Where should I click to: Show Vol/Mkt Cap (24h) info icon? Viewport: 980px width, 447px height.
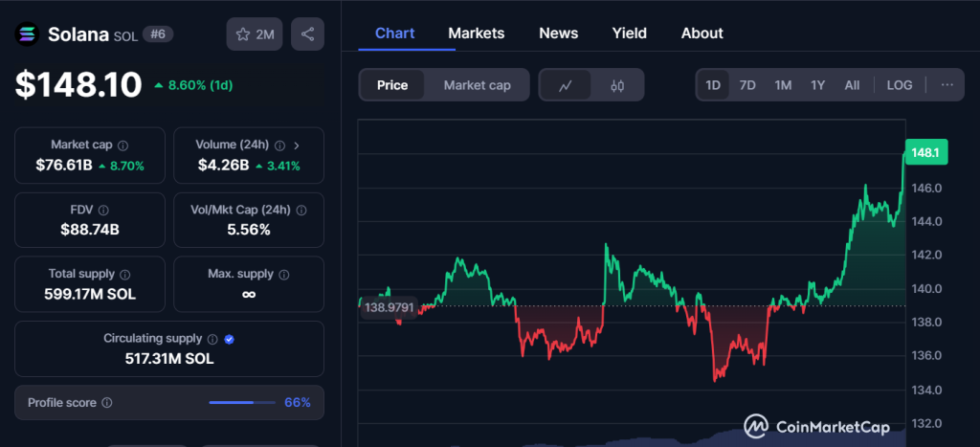click(x=301, y=210)
